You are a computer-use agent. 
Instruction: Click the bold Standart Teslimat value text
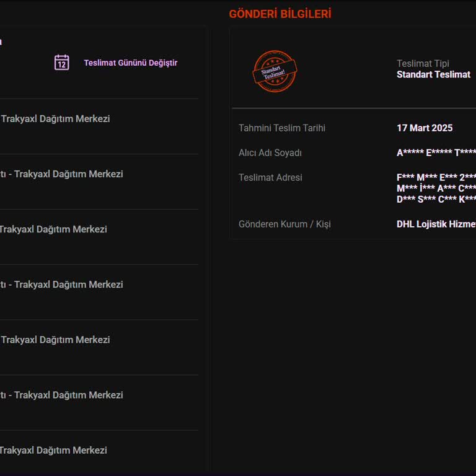tap(433, 74)
